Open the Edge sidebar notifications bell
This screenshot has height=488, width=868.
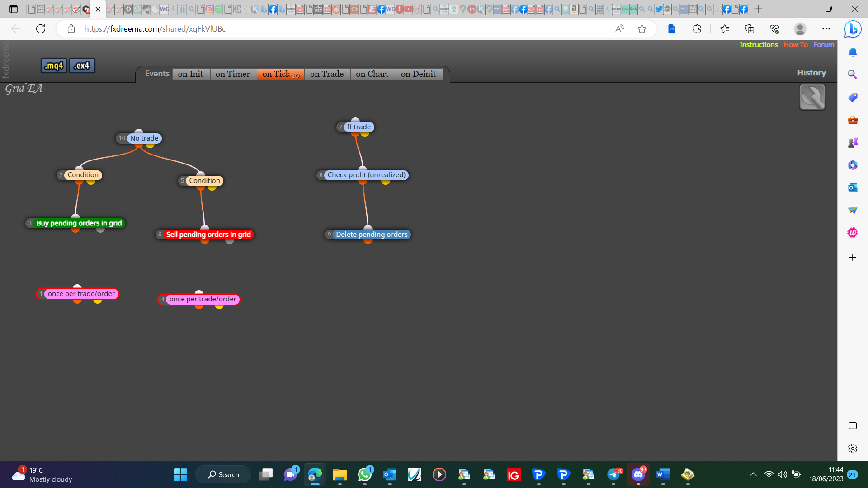(x=853, y=52)
